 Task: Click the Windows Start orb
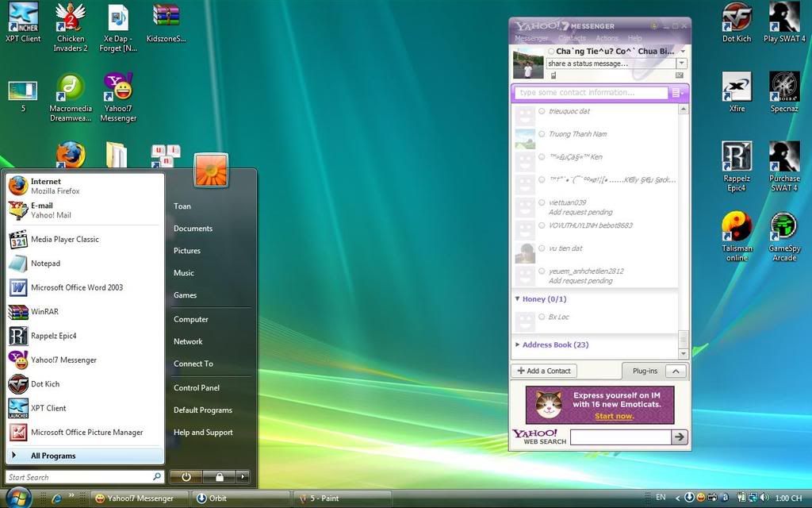(19, 498)
